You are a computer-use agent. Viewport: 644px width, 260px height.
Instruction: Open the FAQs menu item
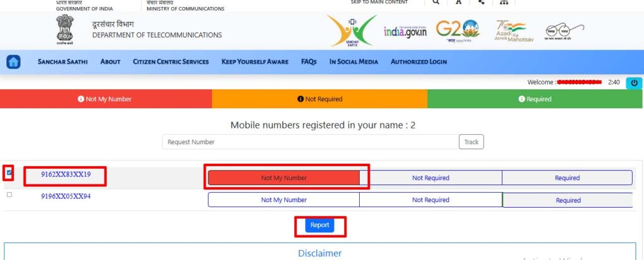point(309,62)
